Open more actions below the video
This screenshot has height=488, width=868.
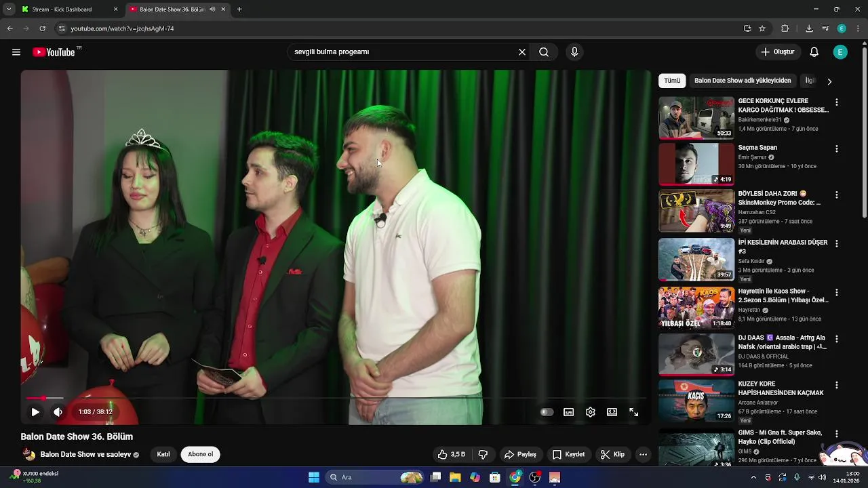pos(644,455)
